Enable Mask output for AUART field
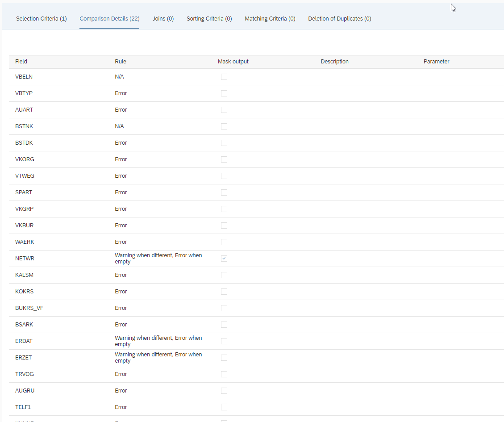 pyautogui.click(x=224, y=110)
